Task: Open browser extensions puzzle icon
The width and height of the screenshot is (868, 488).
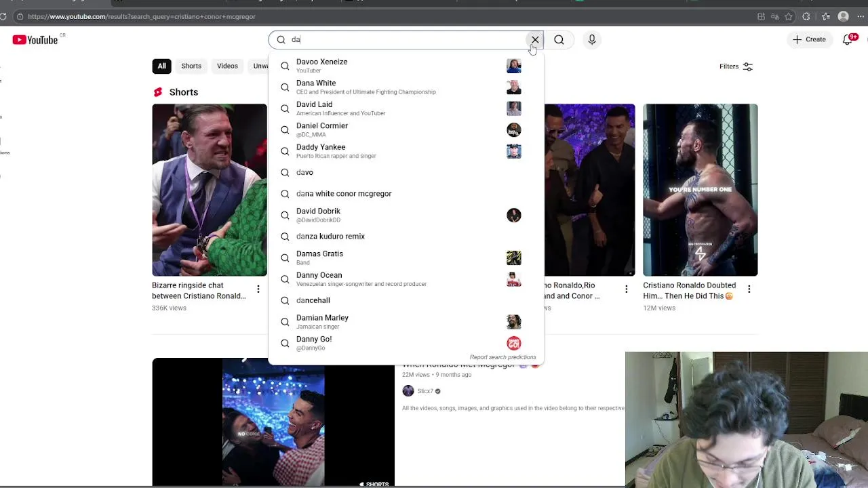Action: coord(806,16)
